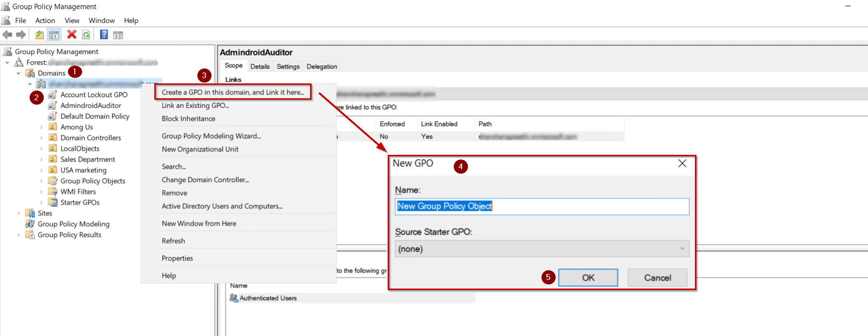Select 'Link an Existing GPO' context entry
Screen dimensions: 868x336
pyautogui.click(x=195, y=105)
